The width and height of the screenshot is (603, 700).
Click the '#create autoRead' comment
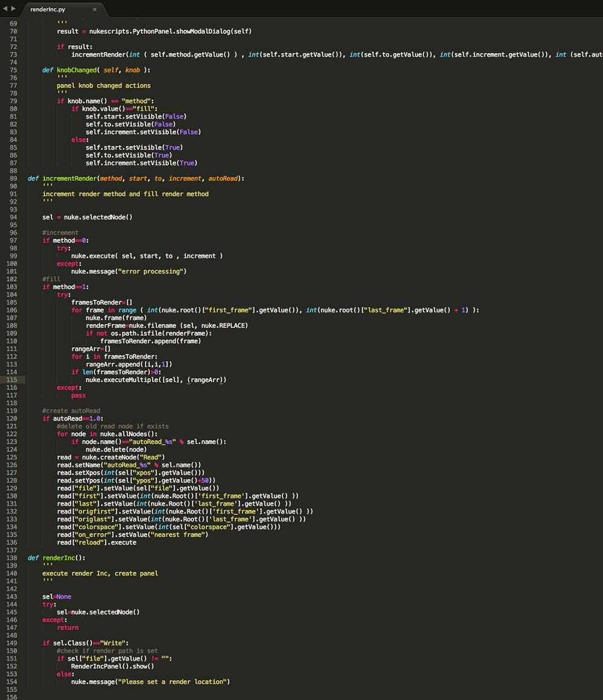71,411
